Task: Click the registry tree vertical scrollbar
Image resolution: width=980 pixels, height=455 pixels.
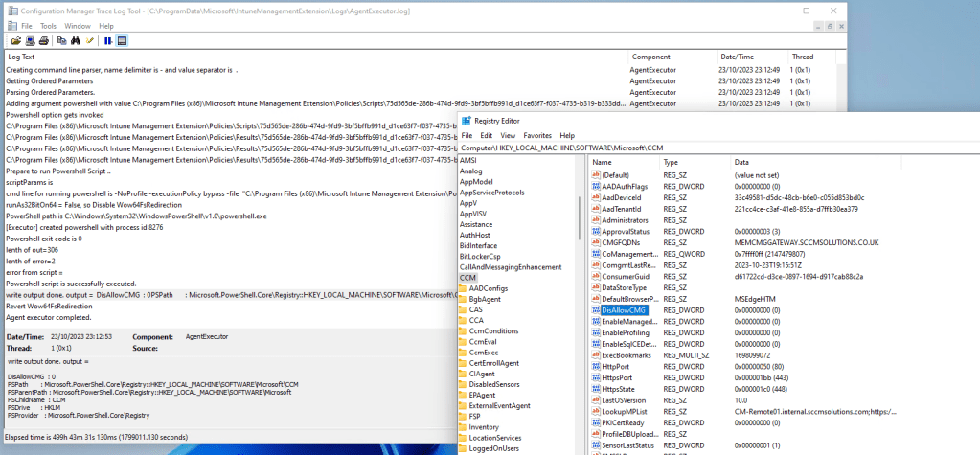Action: point(581,287)
